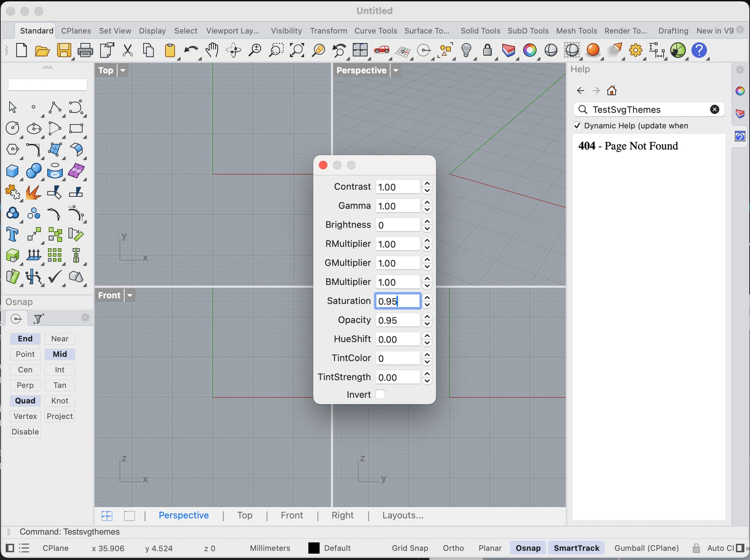Enable the Near osnap toggle
750x560 pixels.
59,339
